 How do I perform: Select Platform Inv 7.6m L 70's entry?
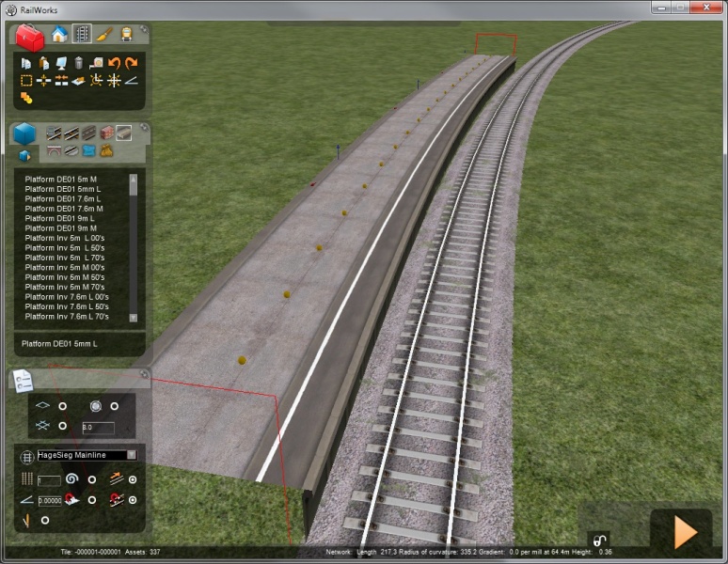[67, 317]
